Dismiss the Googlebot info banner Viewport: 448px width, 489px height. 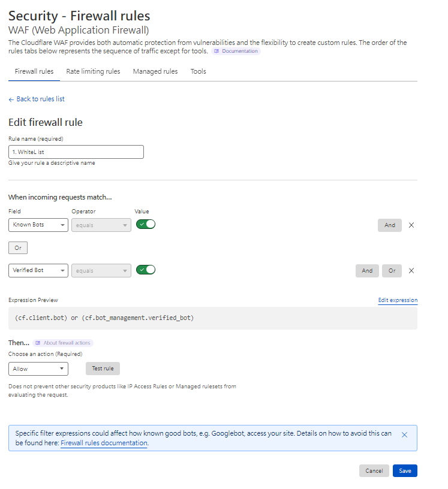[x=404, y=434]
